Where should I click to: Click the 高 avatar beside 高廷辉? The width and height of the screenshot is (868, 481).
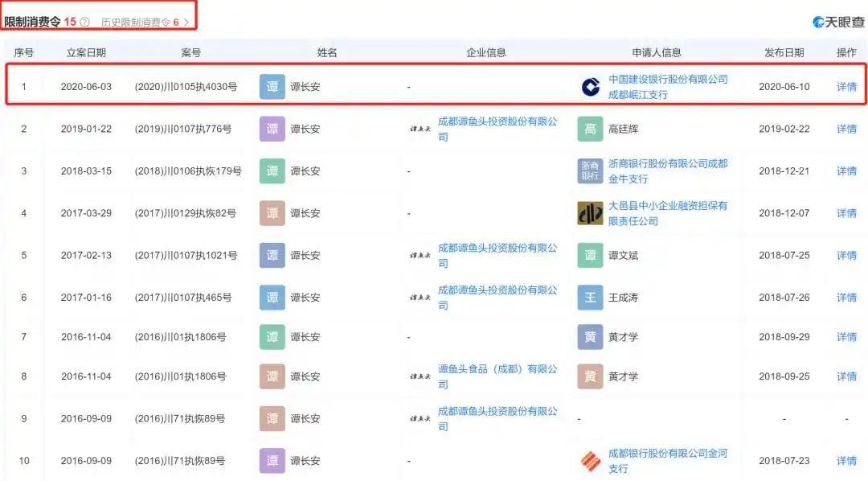tap(589, 129)
